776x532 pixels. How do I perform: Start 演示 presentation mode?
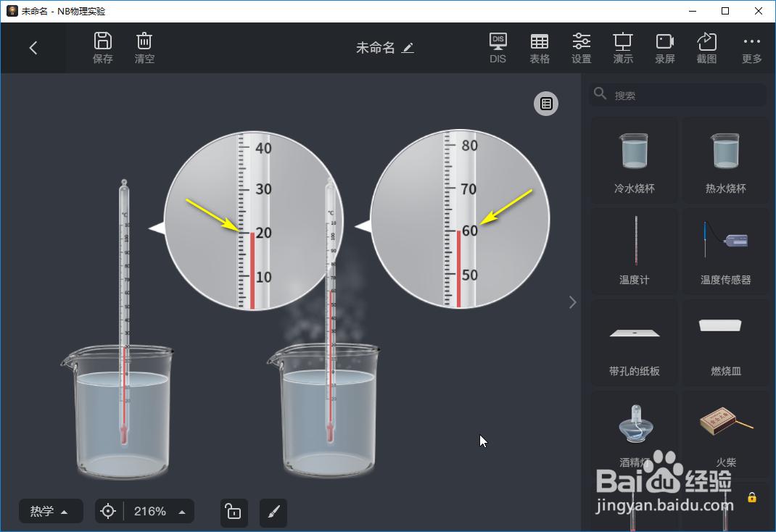pyautogui.click(x=623, y=48)
